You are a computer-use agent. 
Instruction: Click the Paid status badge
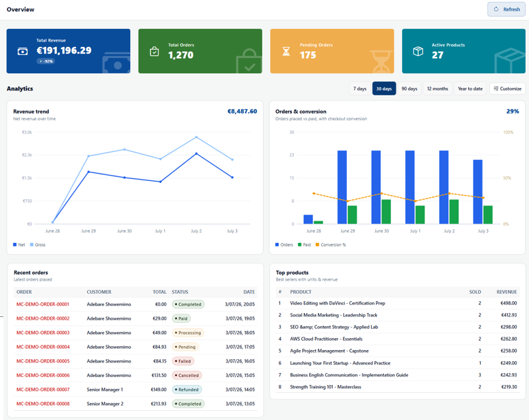tap(181, 318)
